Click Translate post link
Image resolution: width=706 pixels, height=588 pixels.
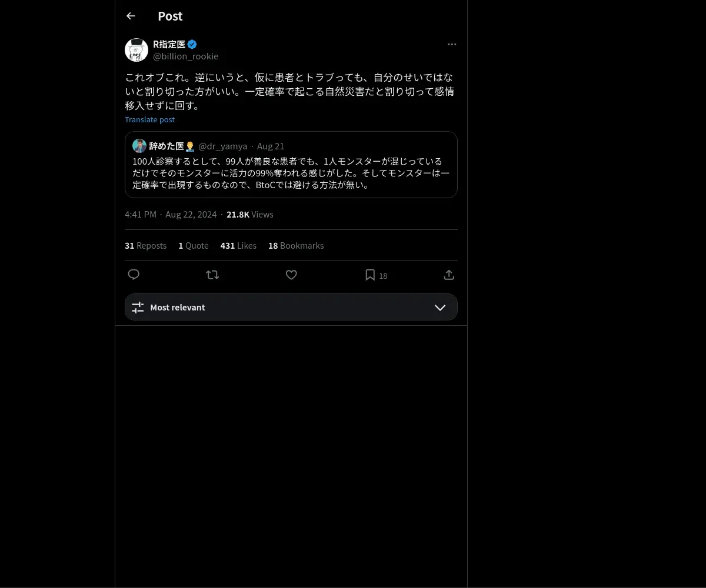pos(149,119)
